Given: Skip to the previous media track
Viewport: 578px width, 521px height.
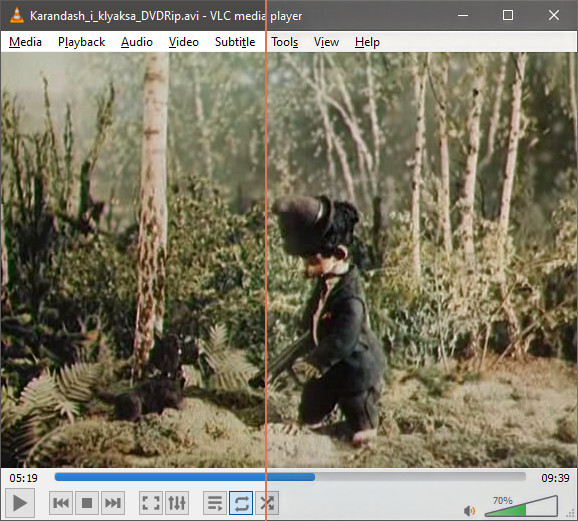Looking at the screenshot, I should click(x=61, y=503).
